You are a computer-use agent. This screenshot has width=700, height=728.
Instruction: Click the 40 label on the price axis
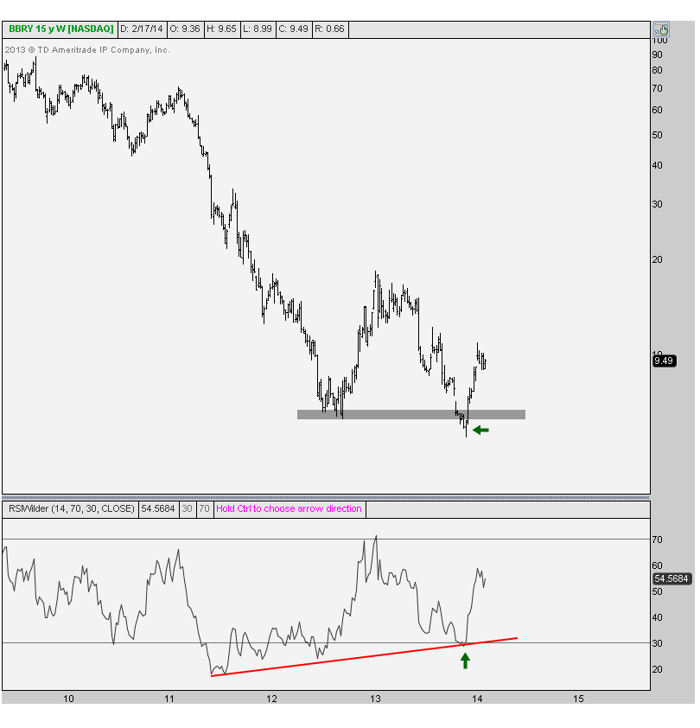(x=658, y=165)
